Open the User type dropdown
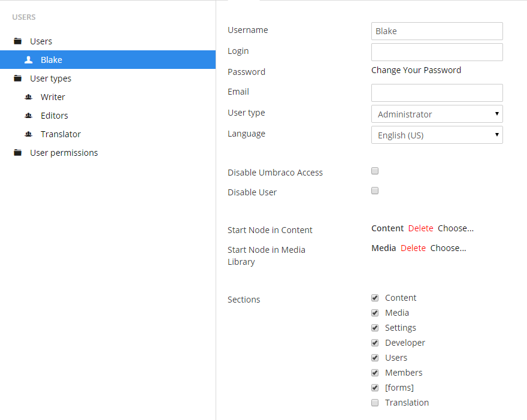This screenshot has width=527, height=420. click(437, 114)
